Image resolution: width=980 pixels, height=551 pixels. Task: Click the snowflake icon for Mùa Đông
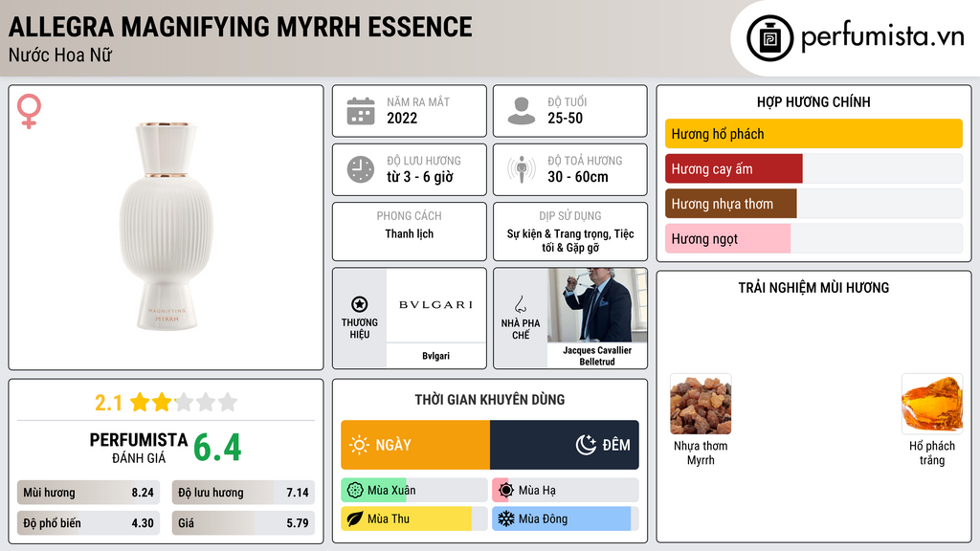(506, 519)
